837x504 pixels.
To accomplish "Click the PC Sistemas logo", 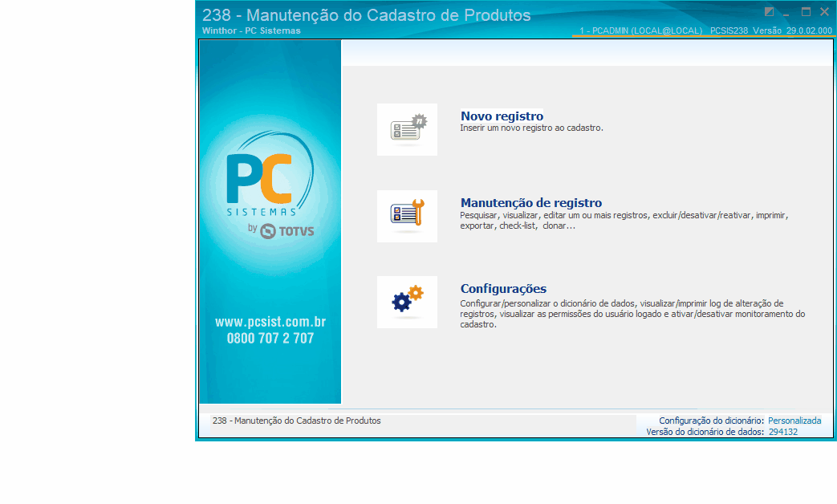I will click(270, 174).
